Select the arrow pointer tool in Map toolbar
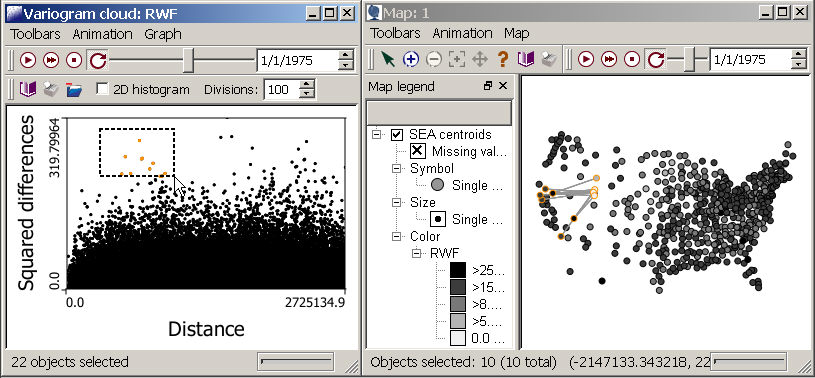 [388, 60]
